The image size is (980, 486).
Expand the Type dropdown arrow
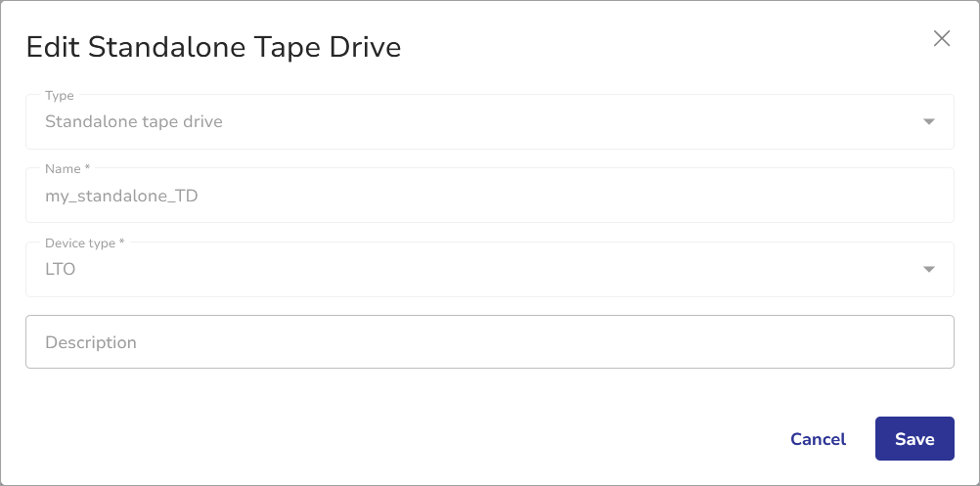(x=928, y=122)
